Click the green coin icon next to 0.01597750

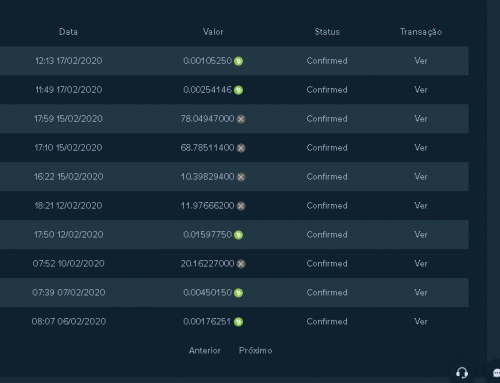pos(238,235)
